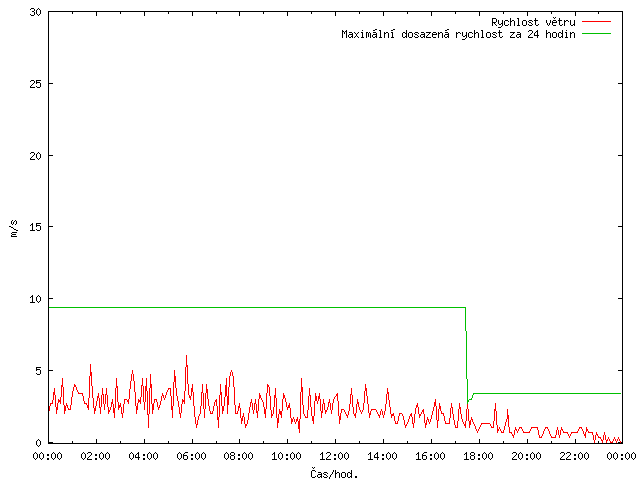Click the y-axis value 30
The width and height of the screenshot is (640, 480).
click(x=36, y=12)
